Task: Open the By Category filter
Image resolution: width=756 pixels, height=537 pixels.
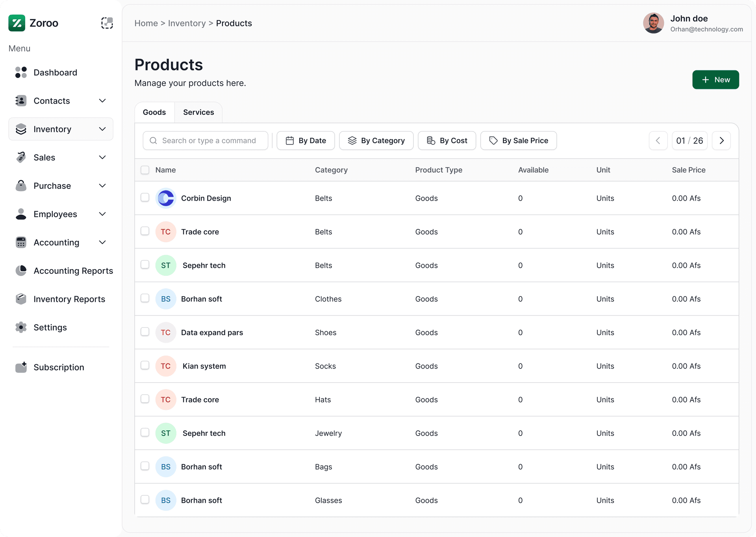Action: point(376,140)
